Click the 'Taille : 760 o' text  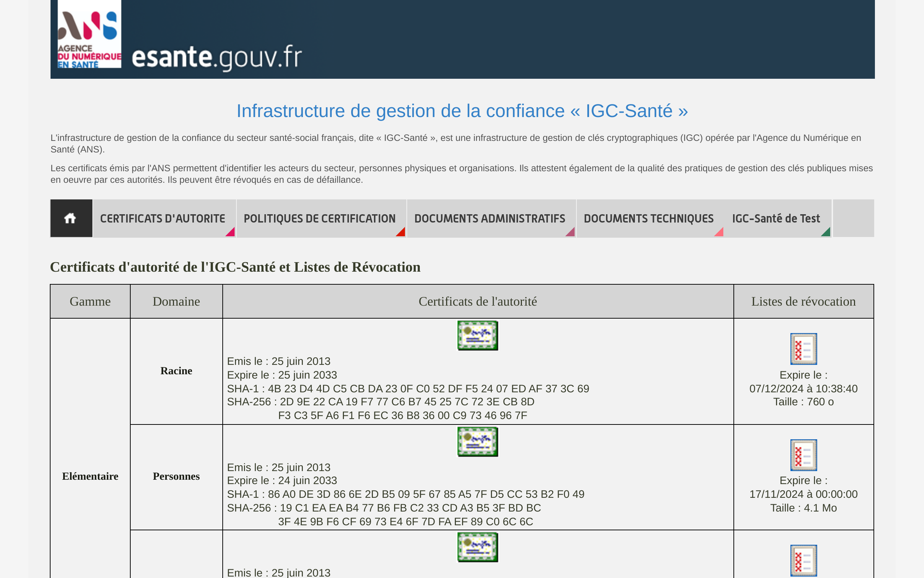tap(803, 402)
